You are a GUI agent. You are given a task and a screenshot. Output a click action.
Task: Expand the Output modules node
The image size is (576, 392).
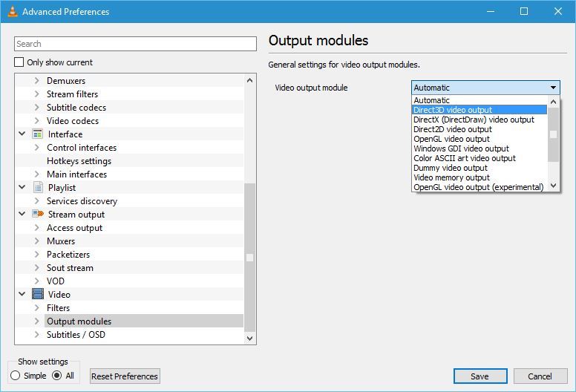(x=36, y=321)
